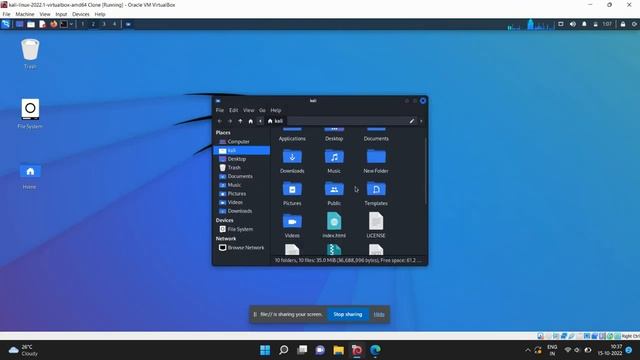
Task: Launch Firefox from the Kali panel
Action: click(53, 24)
